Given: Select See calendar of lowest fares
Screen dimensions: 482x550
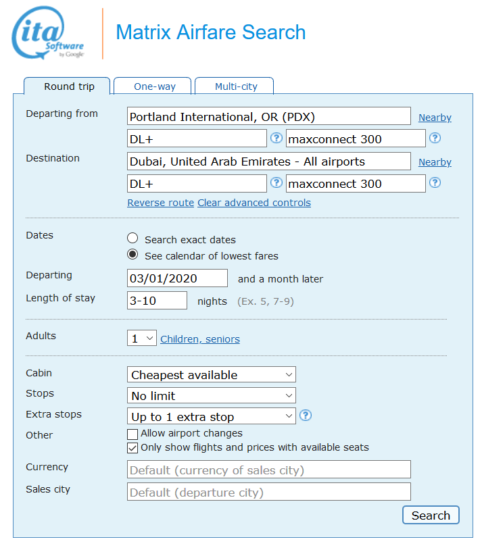Looking at the screenshot, I should click(133, 254).
